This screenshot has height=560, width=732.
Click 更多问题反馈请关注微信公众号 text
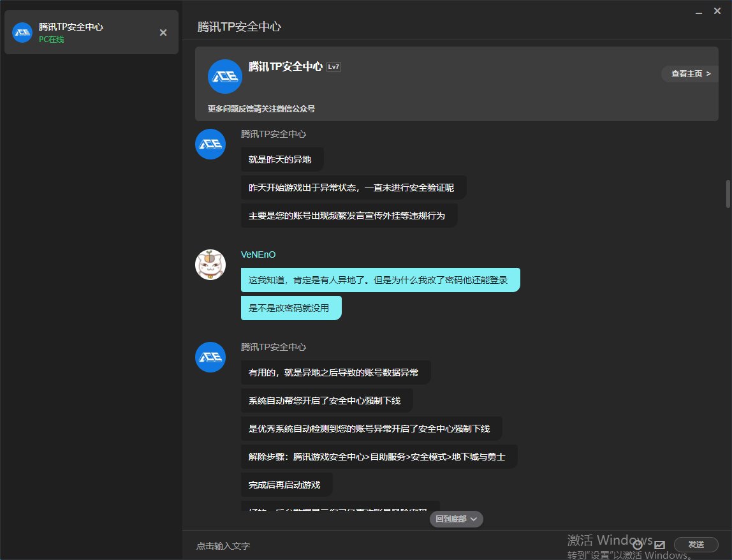click(261, 109)
